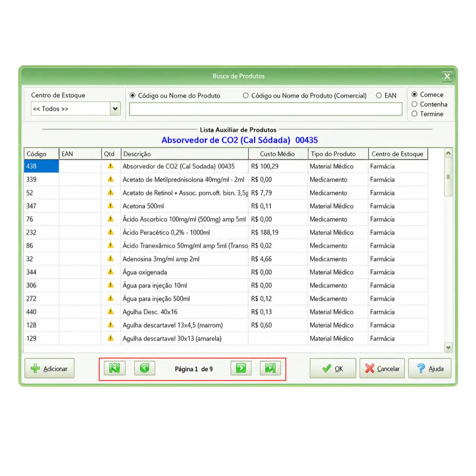Jump to the last page
Image resolution: width=476 pixels, height=476 pixels.
point(270,368)
